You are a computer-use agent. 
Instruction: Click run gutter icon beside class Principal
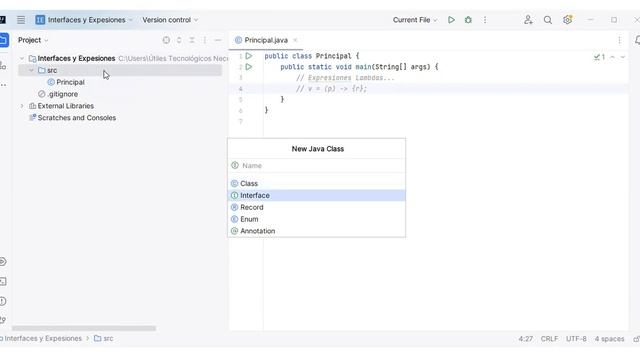(x=249, y=56)
